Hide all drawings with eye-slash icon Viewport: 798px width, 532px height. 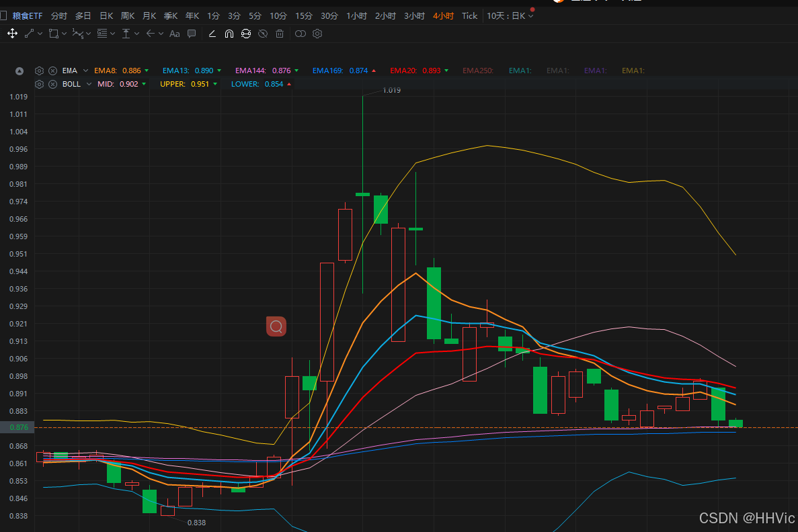(x=263, y=34)
